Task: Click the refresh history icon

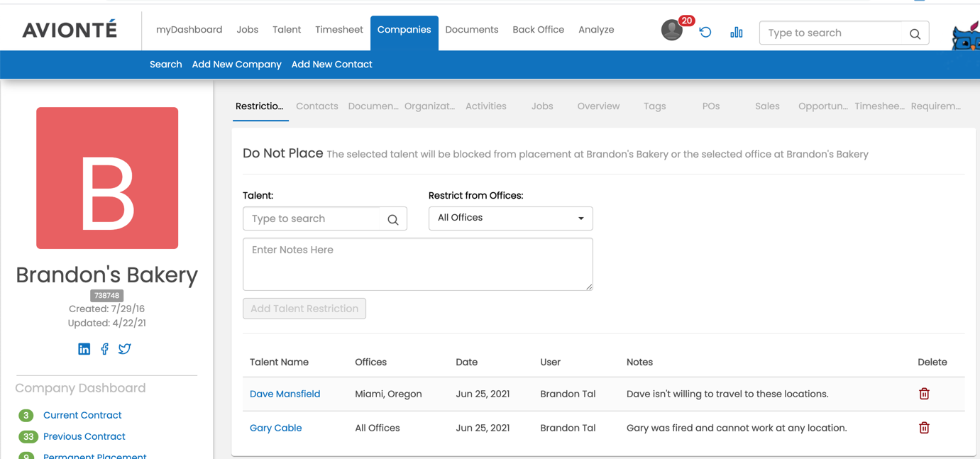Action: pyautogui.click(x=705, y=32)
